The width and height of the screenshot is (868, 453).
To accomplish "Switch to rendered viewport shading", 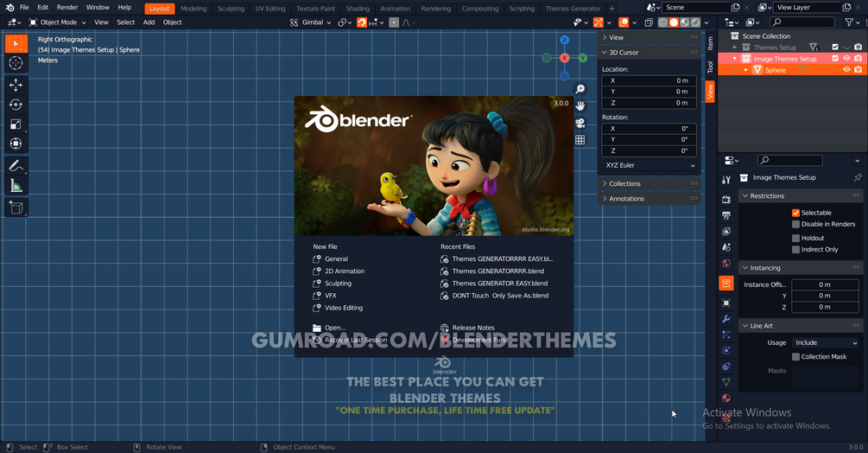I will click(x=695, y=22).
